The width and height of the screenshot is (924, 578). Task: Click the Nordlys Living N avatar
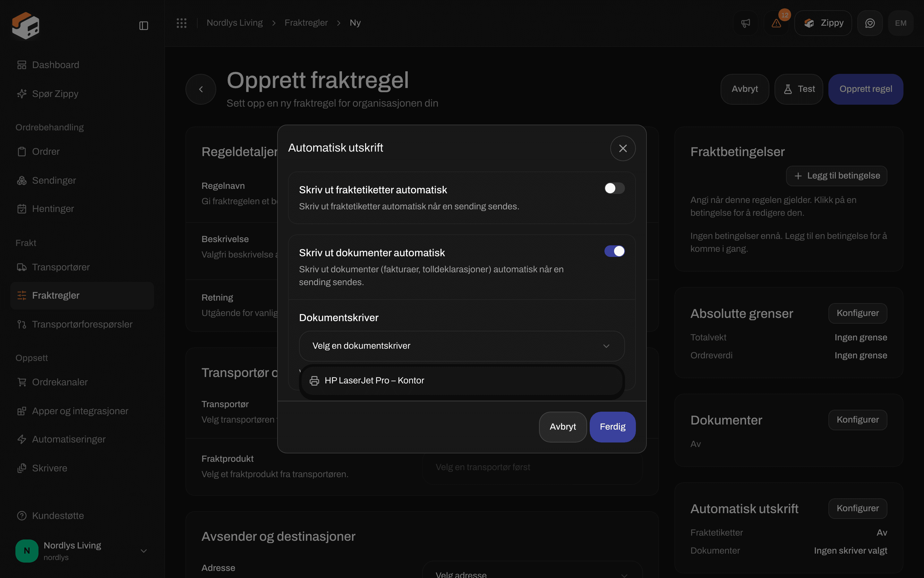(x=27, y=551)
